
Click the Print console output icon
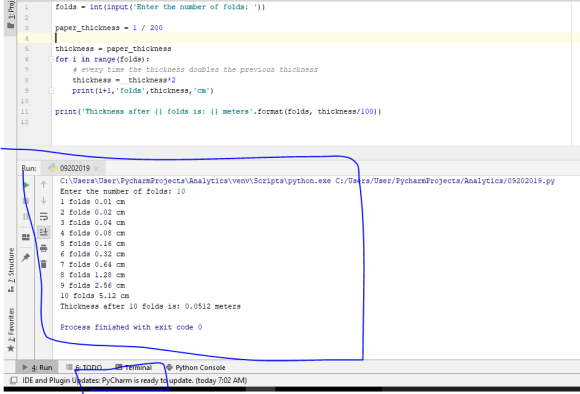coord(44,248)
